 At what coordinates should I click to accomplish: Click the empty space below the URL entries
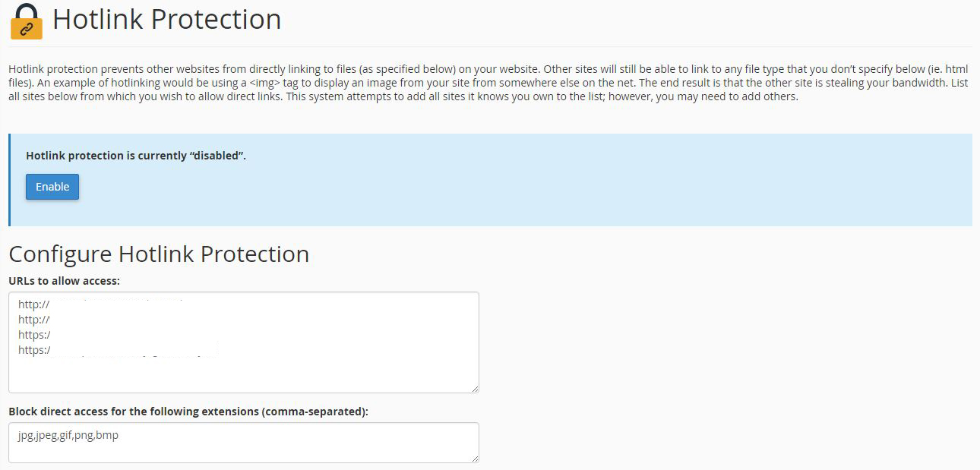243,374
